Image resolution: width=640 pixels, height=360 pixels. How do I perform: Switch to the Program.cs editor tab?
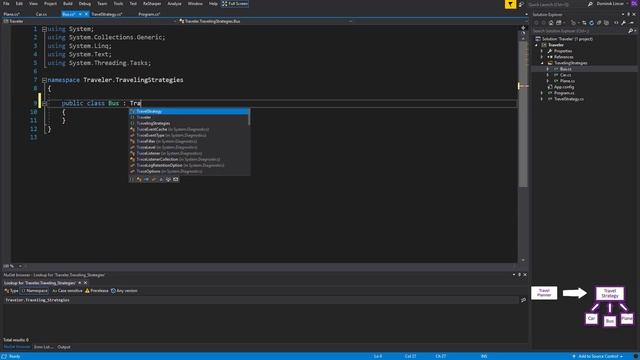149,14
